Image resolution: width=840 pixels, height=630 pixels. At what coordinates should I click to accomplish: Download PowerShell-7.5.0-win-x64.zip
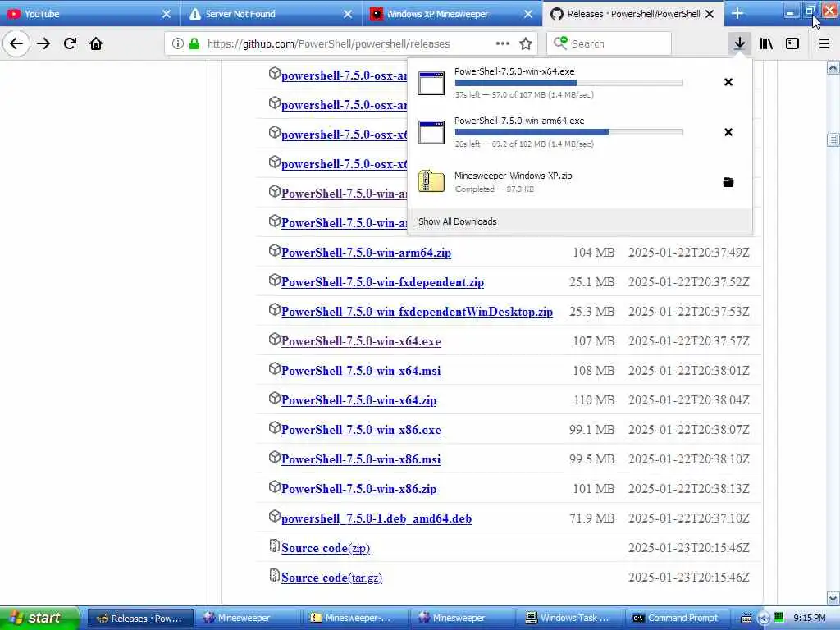358,400
